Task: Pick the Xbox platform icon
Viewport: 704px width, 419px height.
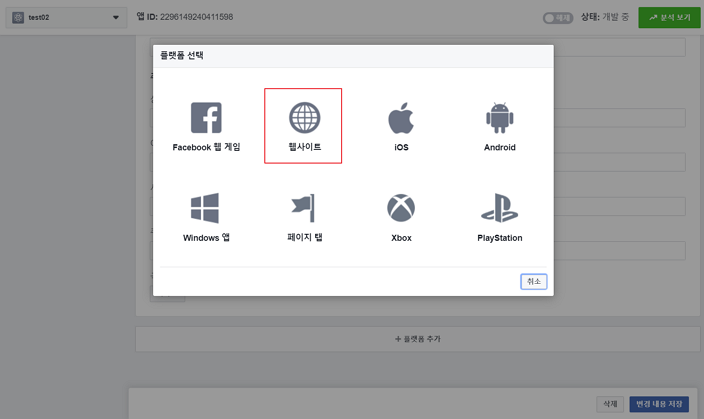Action: pyautogui.click(x=401, y=208)
